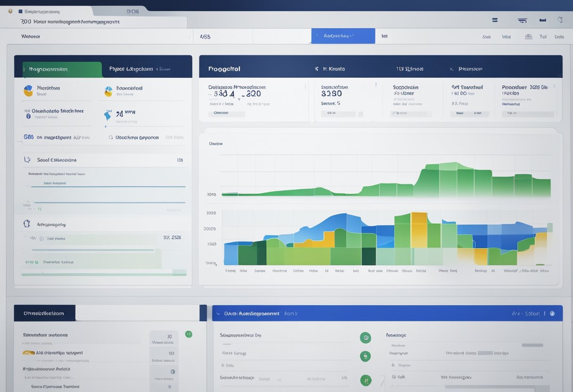Click the small green status dot in bottom-left panel

pyautogui.click(x=188, y=334)
